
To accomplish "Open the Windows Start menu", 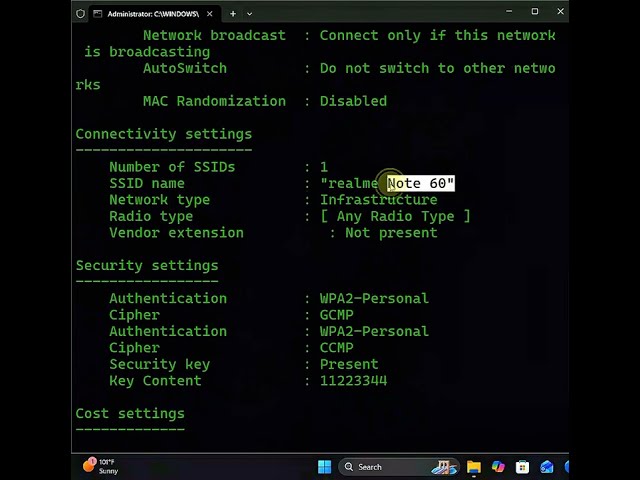I will (x=324, y=467).
